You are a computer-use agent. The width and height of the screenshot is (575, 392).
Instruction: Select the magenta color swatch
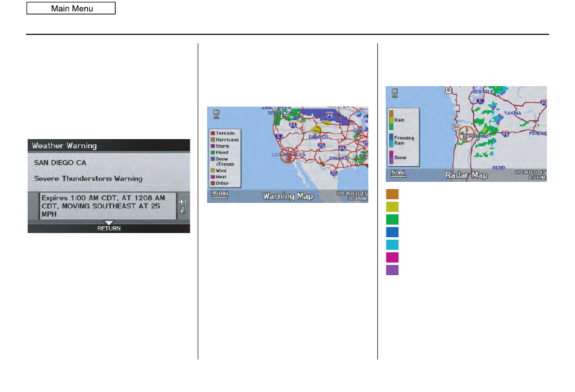pyautogui.click(x=392, y=257)
